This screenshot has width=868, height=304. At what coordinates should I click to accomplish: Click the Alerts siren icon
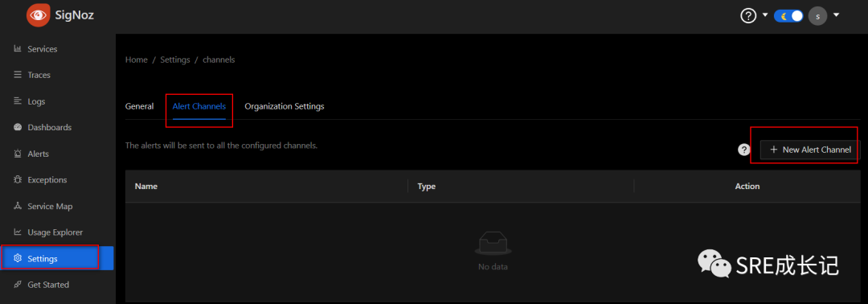click(x=17, y=154)
